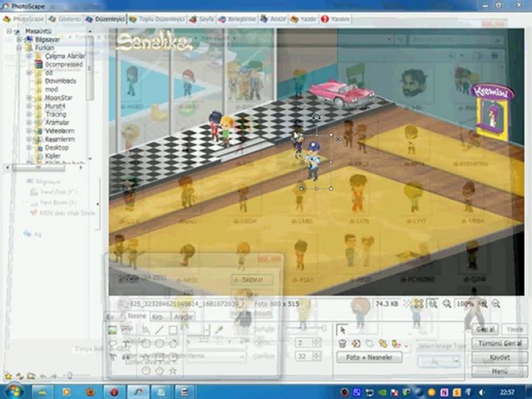The width and height of the screenshot is (532, 399).
Task: Expand the Desktop folder node
Action: (29, 147)
